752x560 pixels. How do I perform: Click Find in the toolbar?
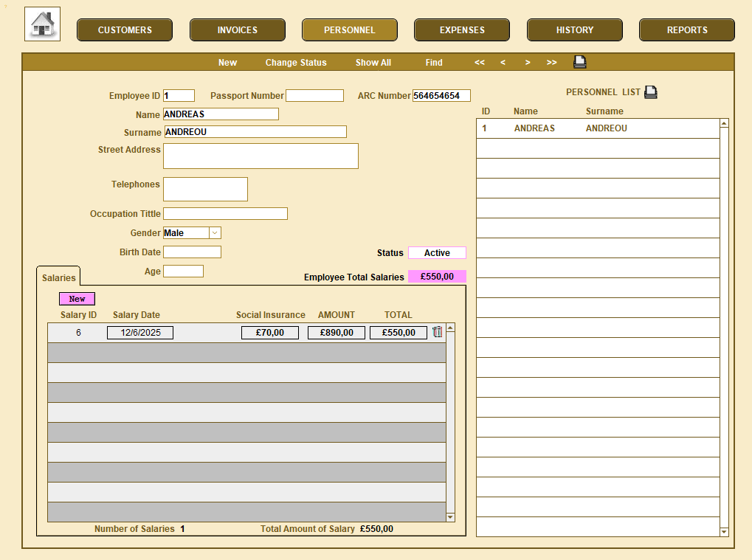click(x=433, y=62)
